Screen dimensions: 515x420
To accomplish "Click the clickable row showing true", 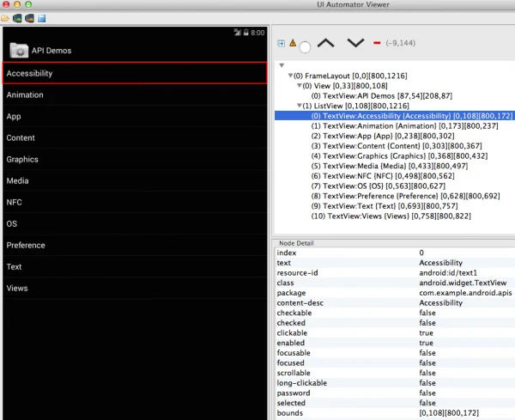I will point(395,333).
